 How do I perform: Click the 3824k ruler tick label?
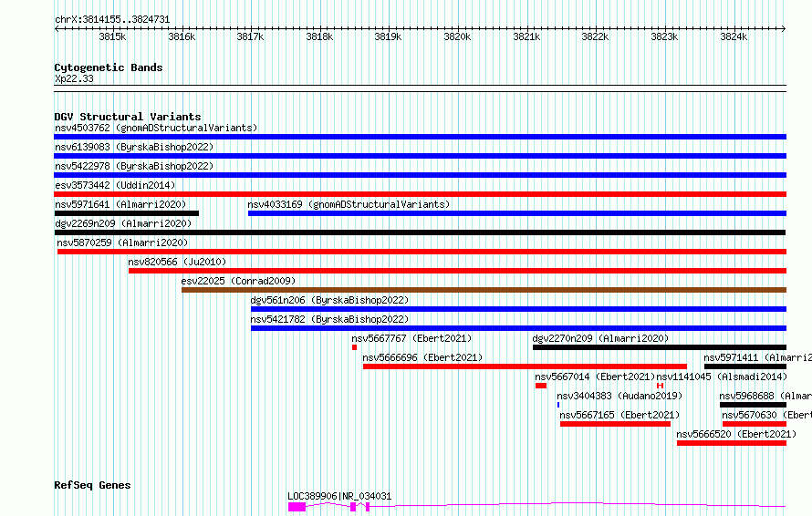coord(734,37)
